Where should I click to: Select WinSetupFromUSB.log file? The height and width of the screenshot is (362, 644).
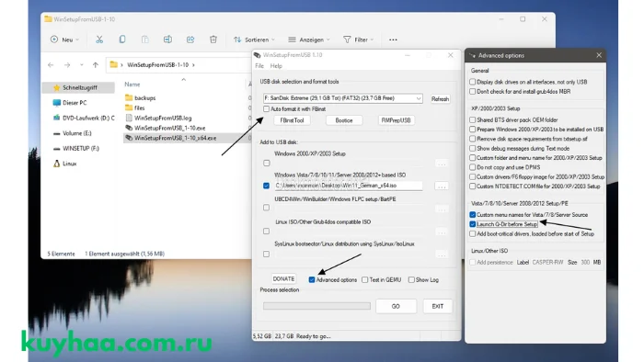163,119
